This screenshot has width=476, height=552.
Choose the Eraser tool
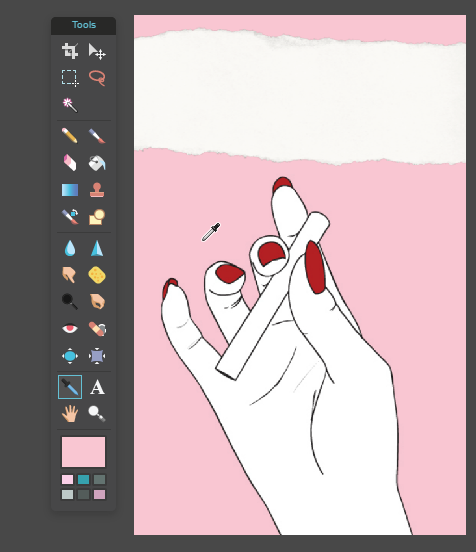tap(70, 163)
